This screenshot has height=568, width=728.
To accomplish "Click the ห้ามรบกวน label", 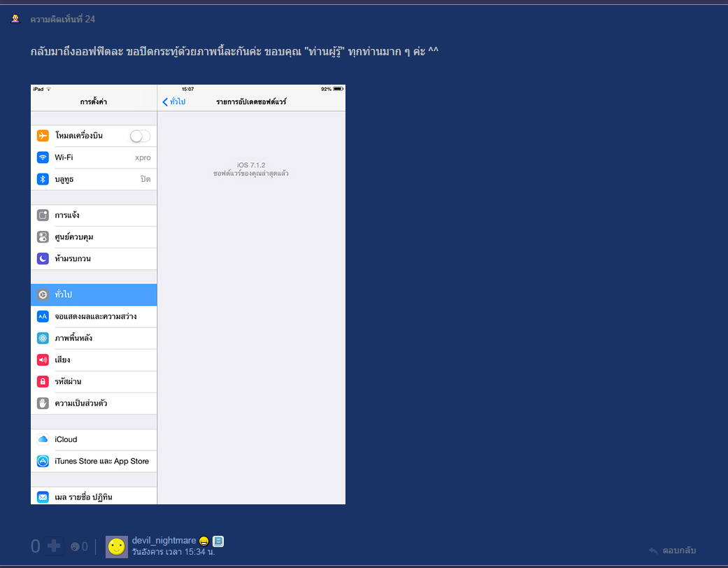I will click(x=73, y=259).
